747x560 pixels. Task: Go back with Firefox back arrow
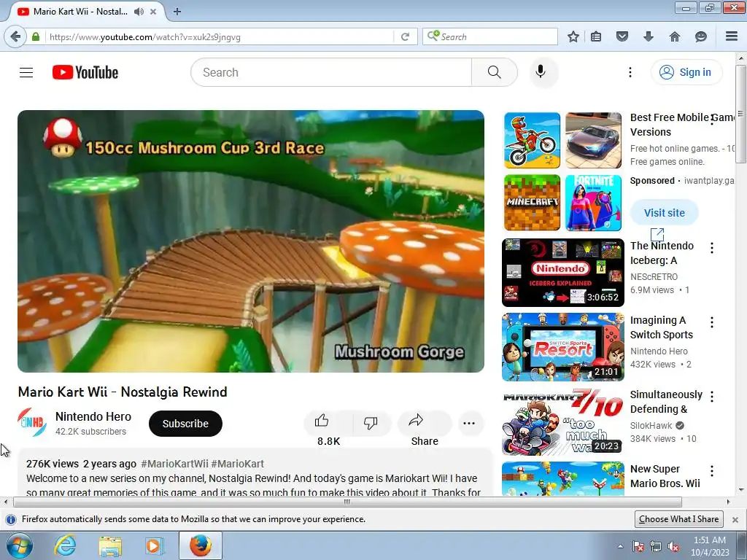(15, 36)
